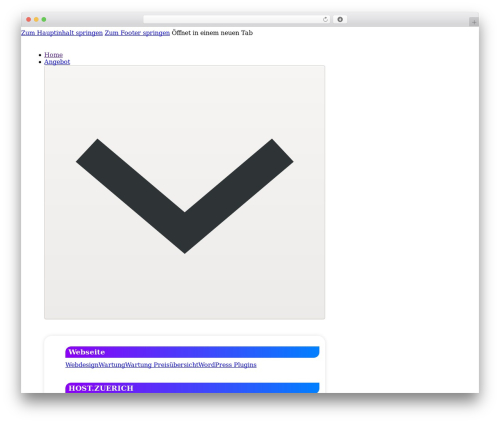Image resolution: width=500 pixels, height=423 pixels.
Task: Click the round icon button right of address bar
Action: [x=340, y=20]
